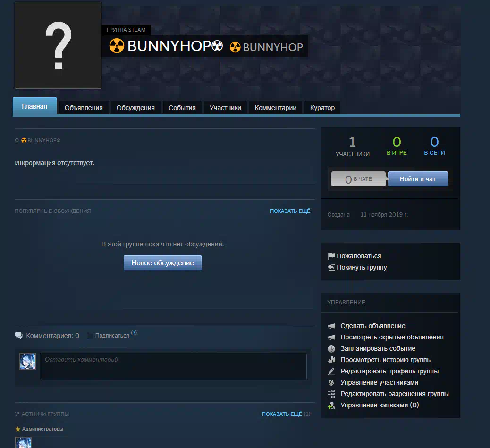Click the gold star Администраторы icon
Screen dimensions: 490x448
coord(18,429)
